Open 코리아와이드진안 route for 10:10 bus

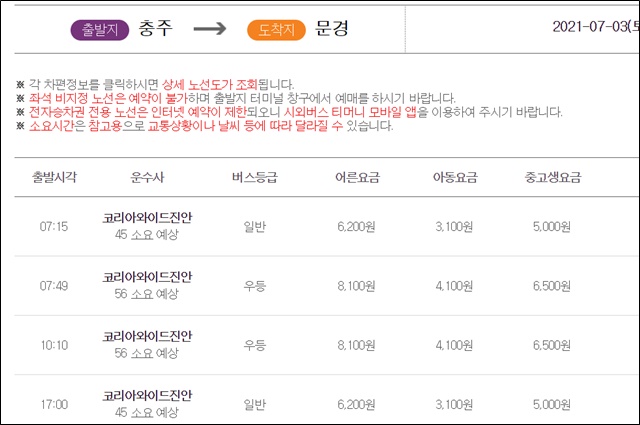[x=147, y=336]
